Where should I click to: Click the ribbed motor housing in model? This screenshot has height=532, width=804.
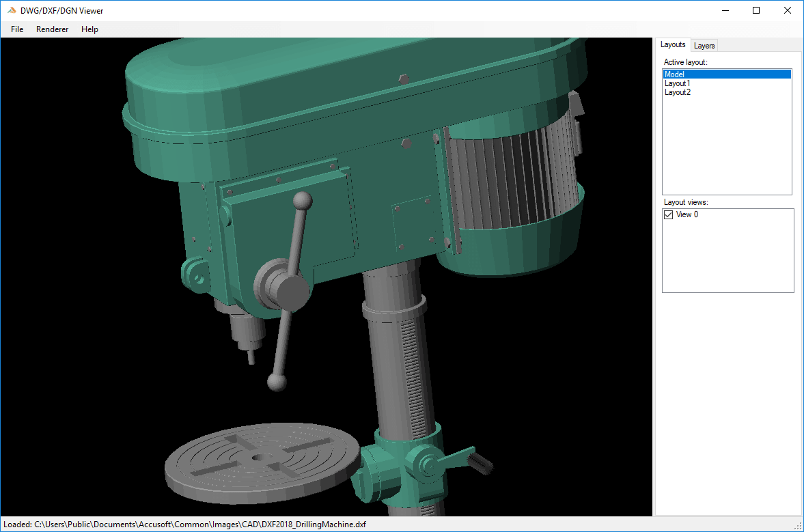click(512, 178)
